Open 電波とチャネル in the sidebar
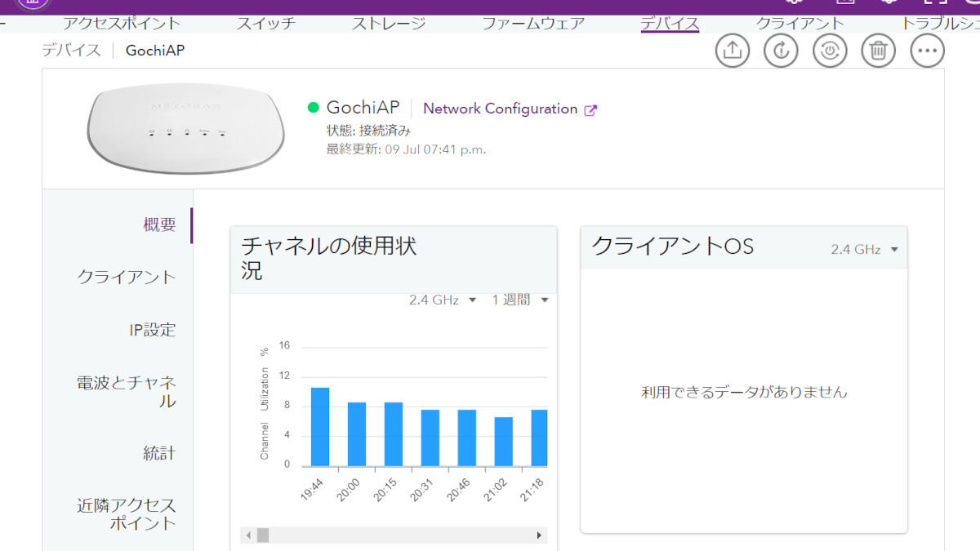 pos(127,391)
